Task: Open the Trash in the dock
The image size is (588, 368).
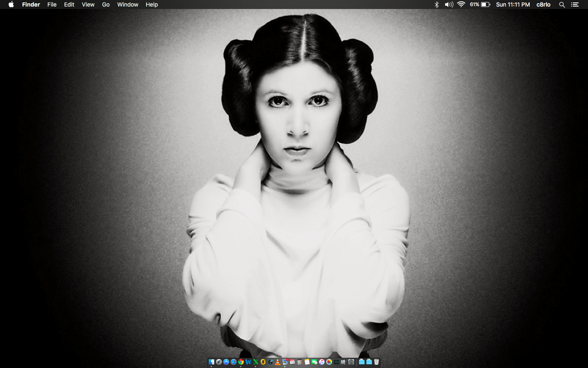Action: 376,362
